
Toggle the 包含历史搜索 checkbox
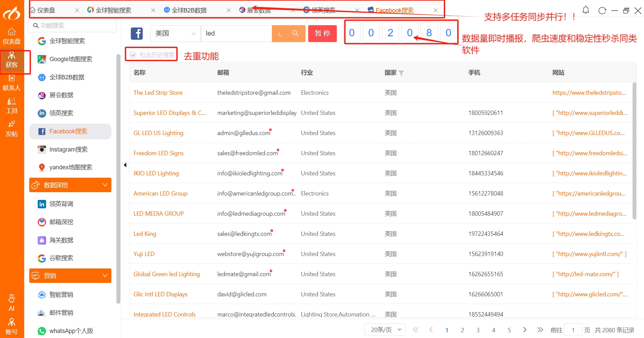(x=133, y=55)
